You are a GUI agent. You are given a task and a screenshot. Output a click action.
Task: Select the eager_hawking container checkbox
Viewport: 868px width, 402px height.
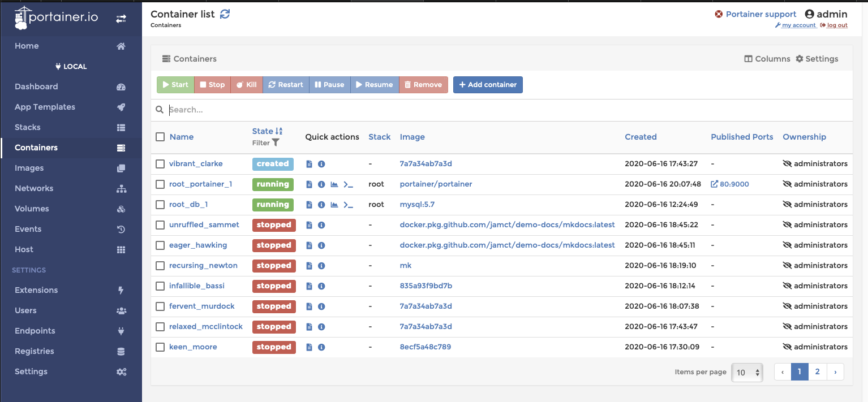pos(160,245)
